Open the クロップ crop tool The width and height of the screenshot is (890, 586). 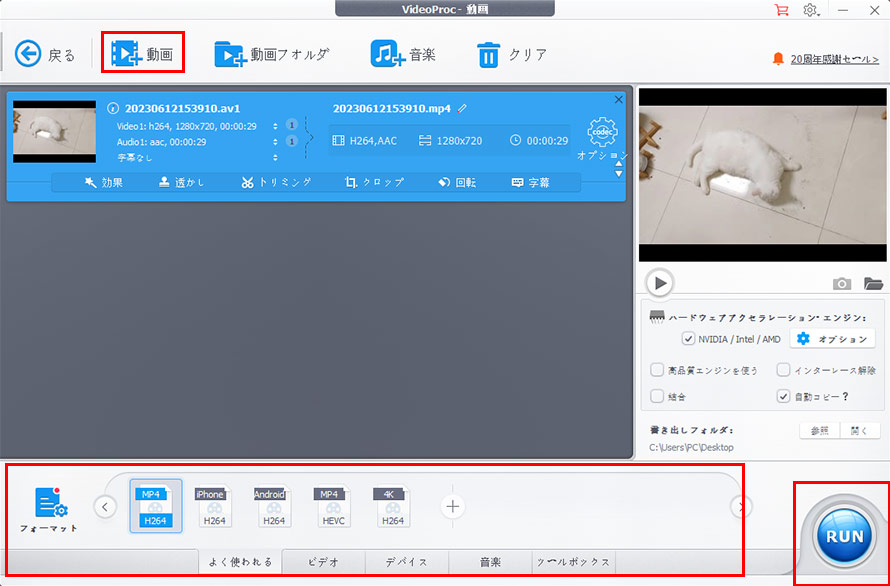(375, 182)
